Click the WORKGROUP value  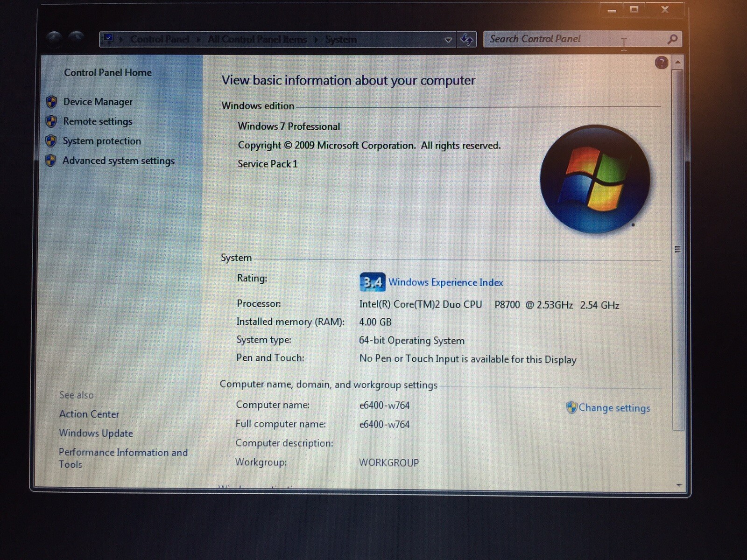(x=389, y=463)
